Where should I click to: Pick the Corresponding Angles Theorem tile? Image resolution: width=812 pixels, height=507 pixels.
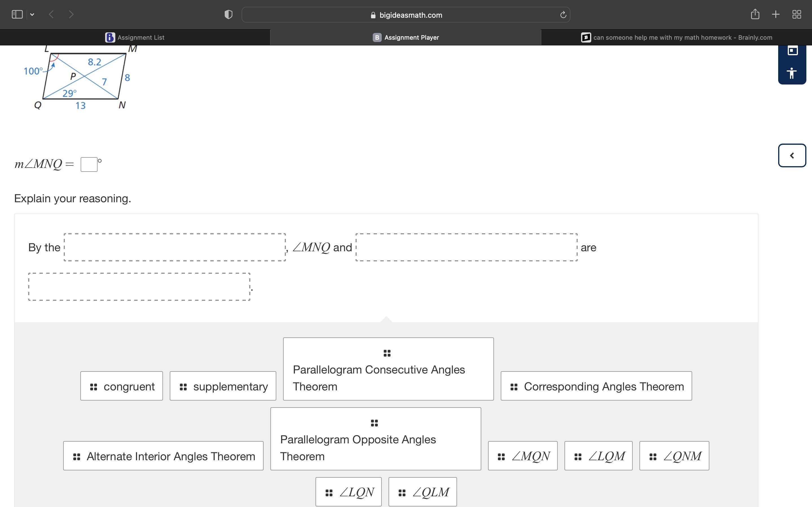click(596, 386)
